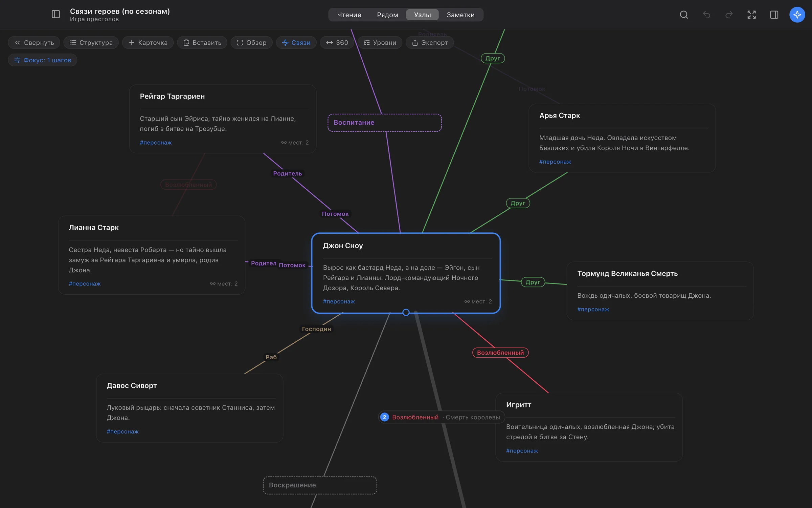The height and width of the screenshot is (508, 812).
Task: Click the connection handle below Джон Сноу card
Action: click(406, 312)
